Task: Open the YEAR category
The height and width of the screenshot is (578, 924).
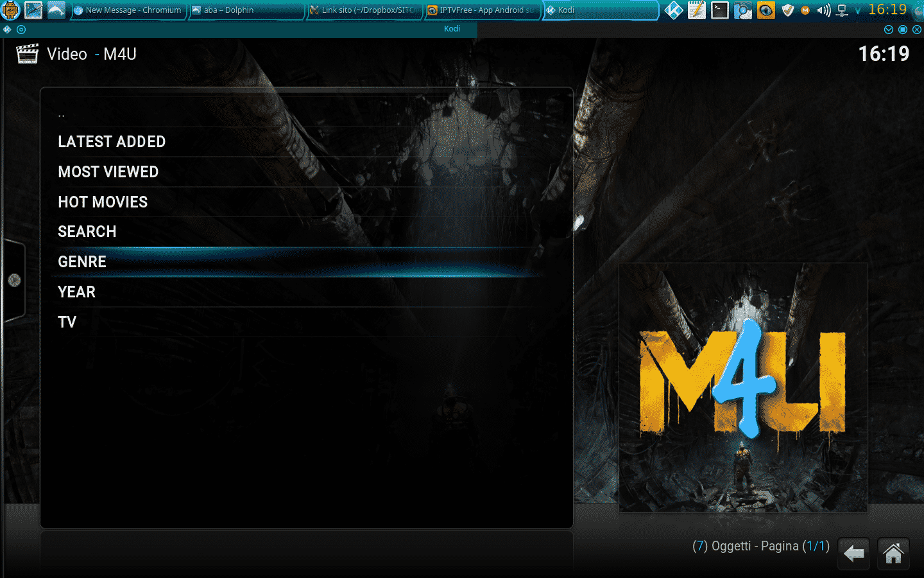Action: pyautogui.click(x=305, y=292)
